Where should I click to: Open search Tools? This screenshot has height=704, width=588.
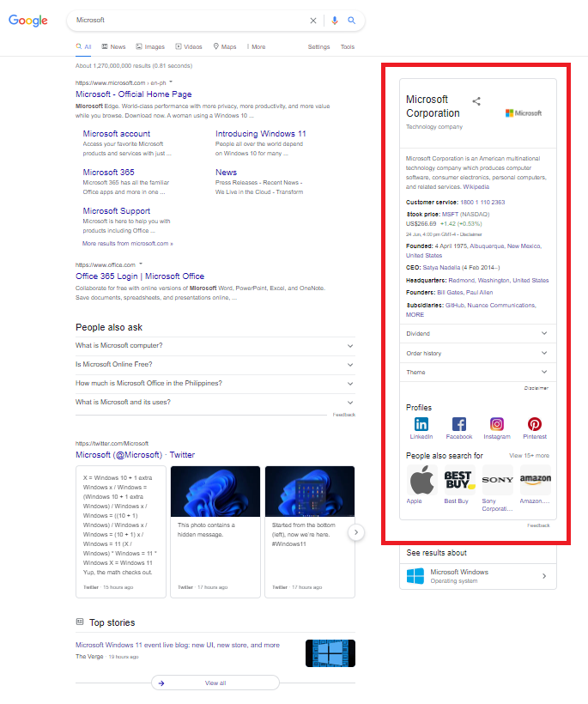click(348, 46)
